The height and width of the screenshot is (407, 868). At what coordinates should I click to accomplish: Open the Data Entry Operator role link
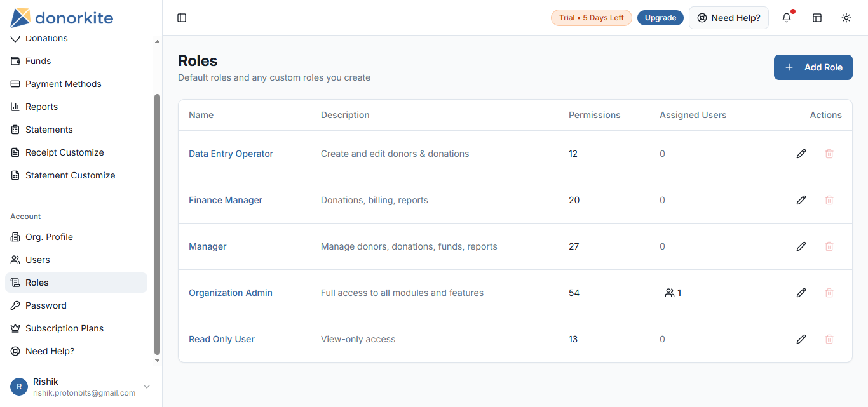tap(231, 154)
